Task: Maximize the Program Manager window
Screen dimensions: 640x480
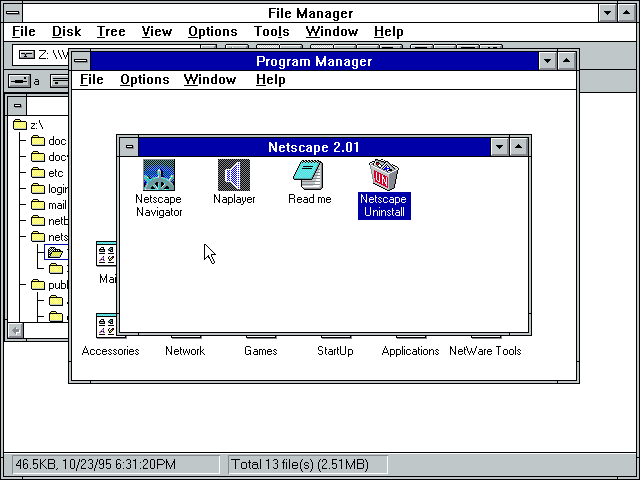Action: pyautogui.click(x=567, y=61)
